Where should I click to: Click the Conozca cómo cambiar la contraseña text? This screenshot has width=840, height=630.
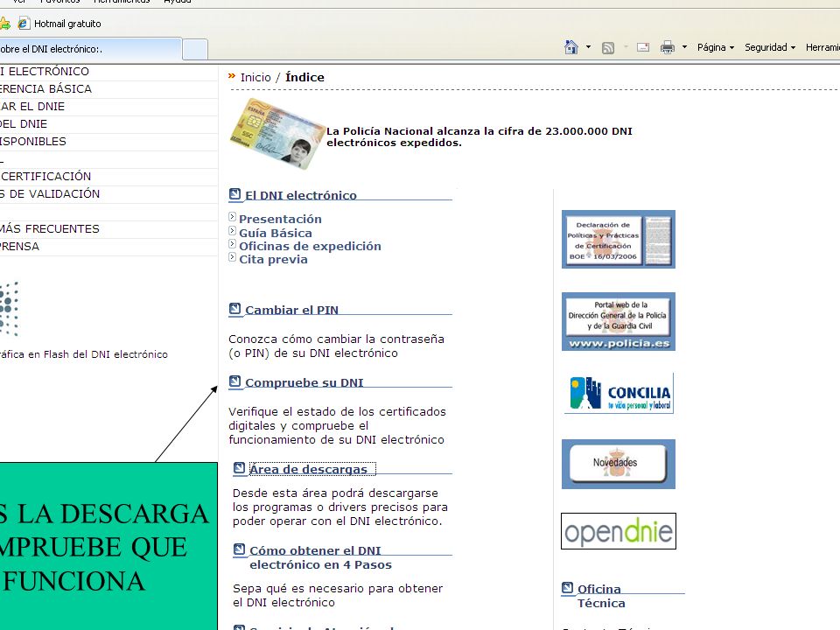336,346
